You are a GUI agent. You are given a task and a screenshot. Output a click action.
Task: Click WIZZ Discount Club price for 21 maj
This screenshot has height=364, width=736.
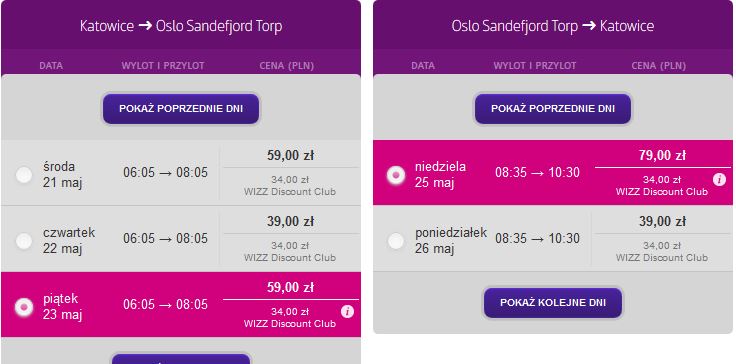tap(290, 186)
